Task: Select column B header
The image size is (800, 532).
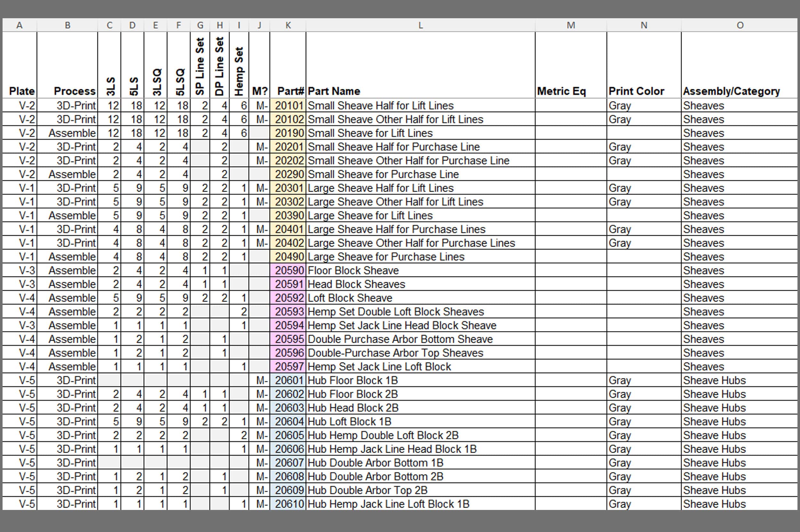Action: 67,25
